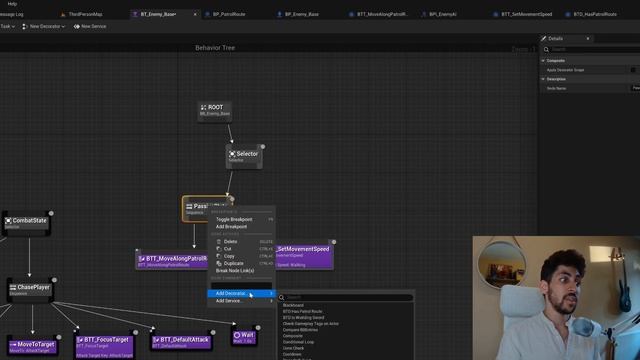This screenshot has width=640, height=360.
Task: Click the Wait node's index badge
Action: click(258, 328)
